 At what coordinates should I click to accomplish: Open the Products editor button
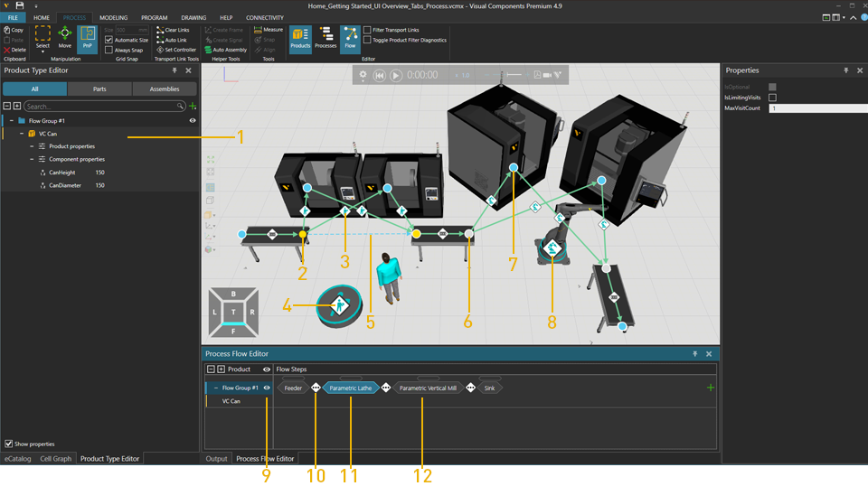tap(300, 37)
